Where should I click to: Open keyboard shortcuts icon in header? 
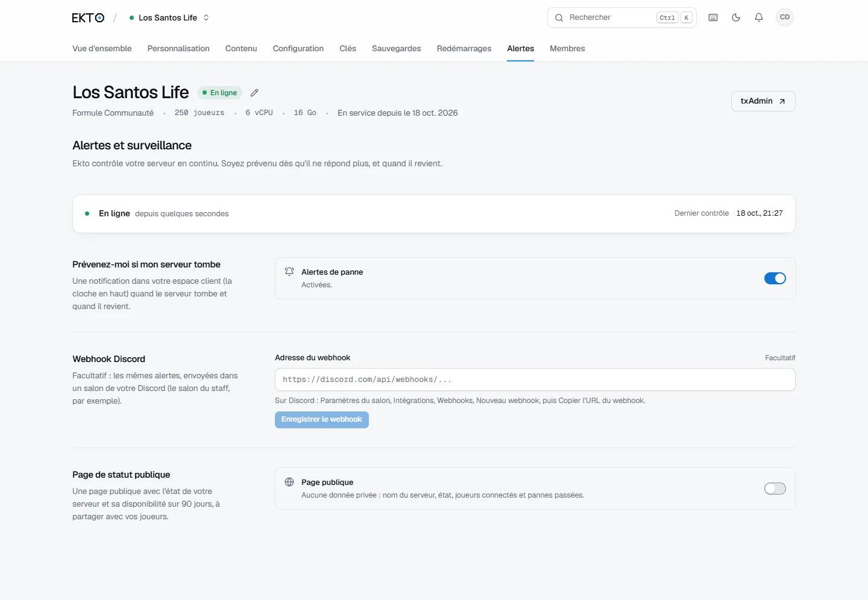pyautogui.click(x=713, y=17)
